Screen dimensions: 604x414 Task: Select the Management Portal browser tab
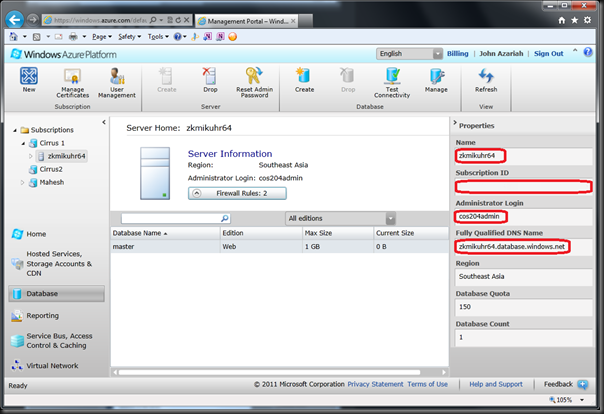click(x=247, y=21)
